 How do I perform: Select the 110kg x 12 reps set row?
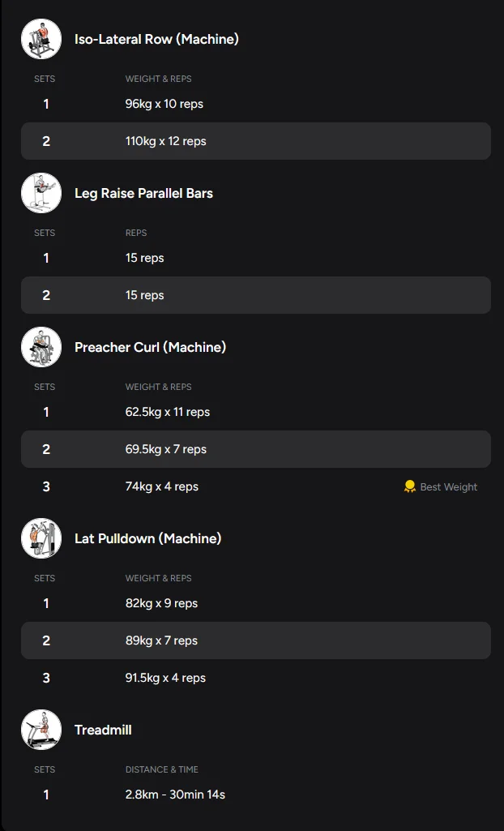255,141
